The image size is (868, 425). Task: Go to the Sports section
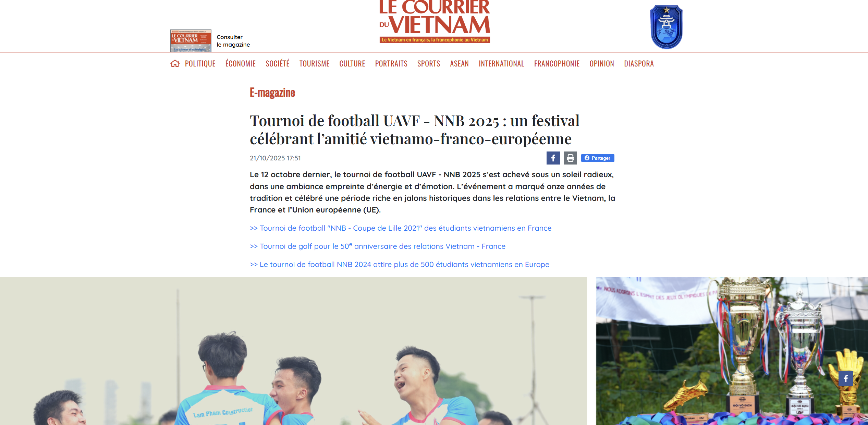pyautogui.click(x=429, y=63)
